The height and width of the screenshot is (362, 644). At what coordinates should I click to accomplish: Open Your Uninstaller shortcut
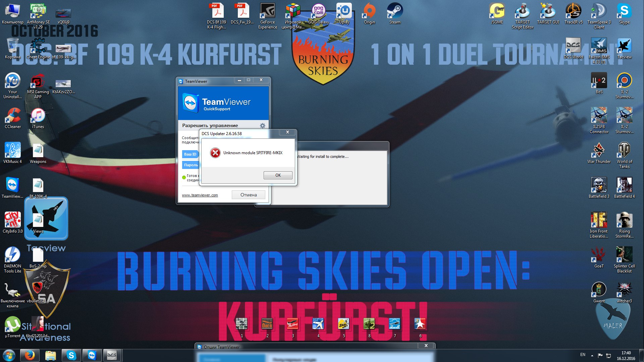12,86
